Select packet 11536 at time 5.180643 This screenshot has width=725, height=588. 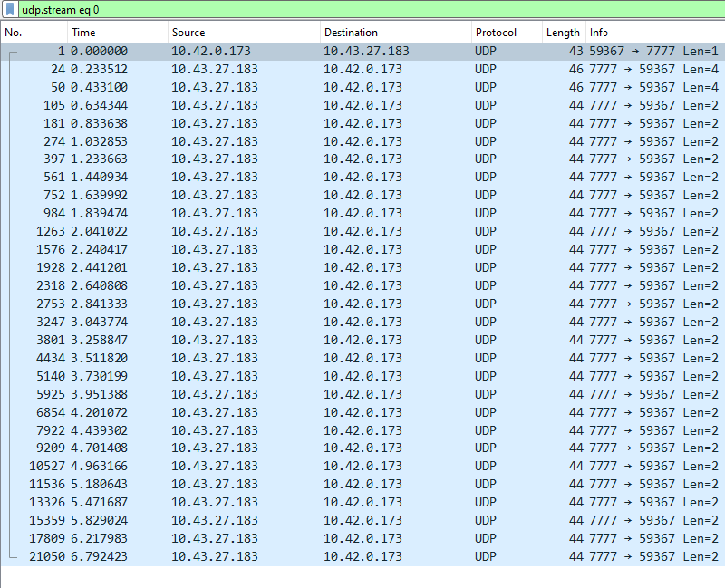point(272,484)
